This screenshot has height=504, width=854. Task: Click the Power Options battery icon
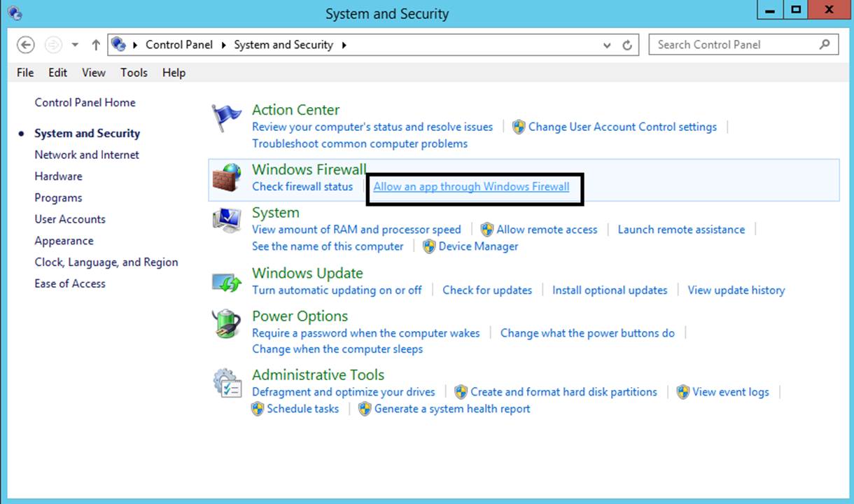click(x=226, y=324)
